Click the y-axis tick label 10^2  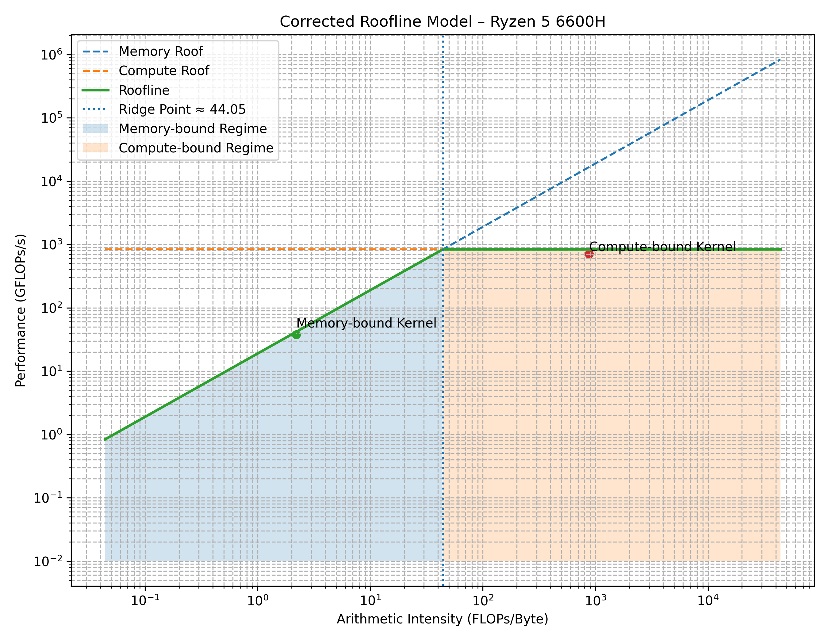click(x=51, y=308)
